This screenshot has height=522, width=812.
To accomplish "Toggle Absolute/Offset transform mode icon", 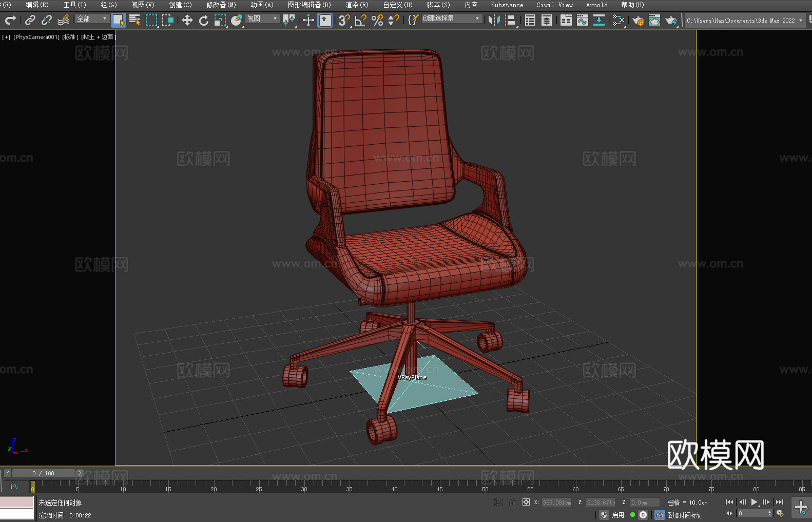I will (526, 502).
